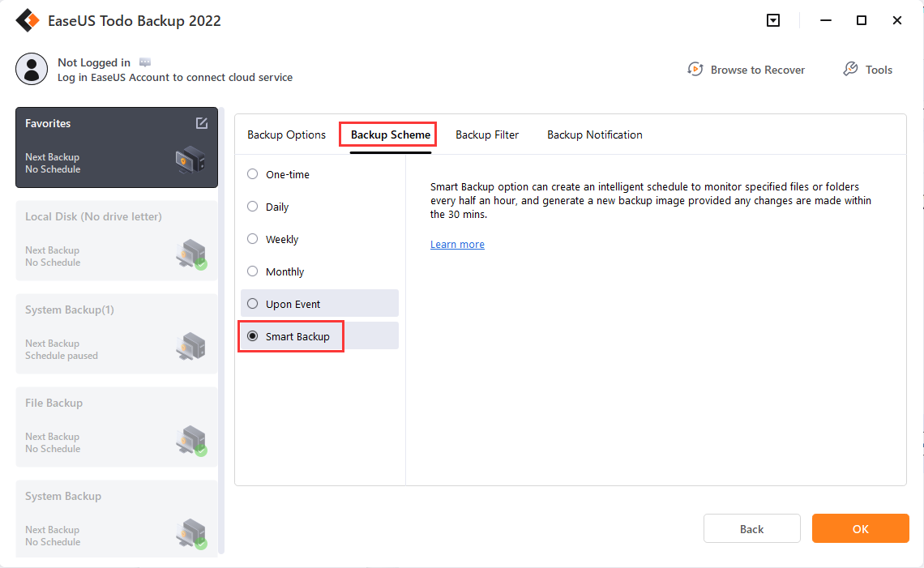
Task: Click the Favorites backup drive icon
Action: tap(190, 160)
